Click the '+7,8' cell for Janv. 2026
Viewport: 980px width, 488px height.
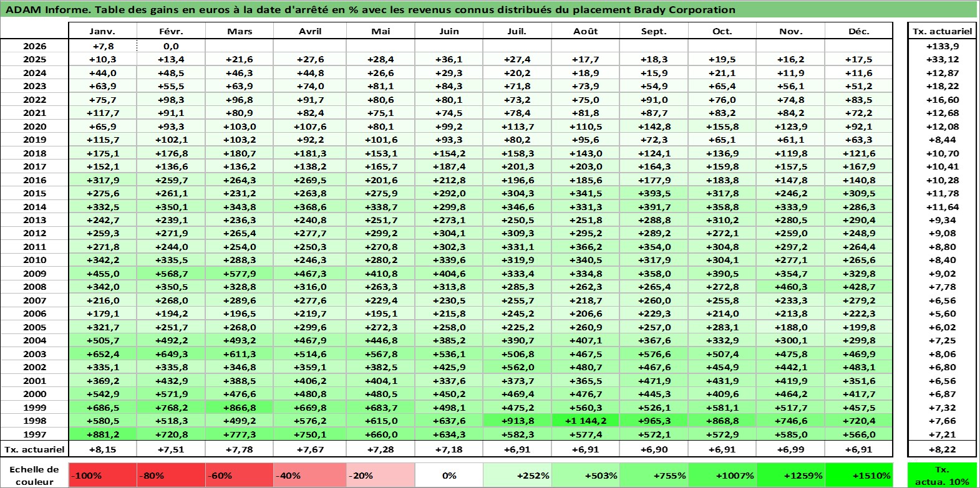102,46
